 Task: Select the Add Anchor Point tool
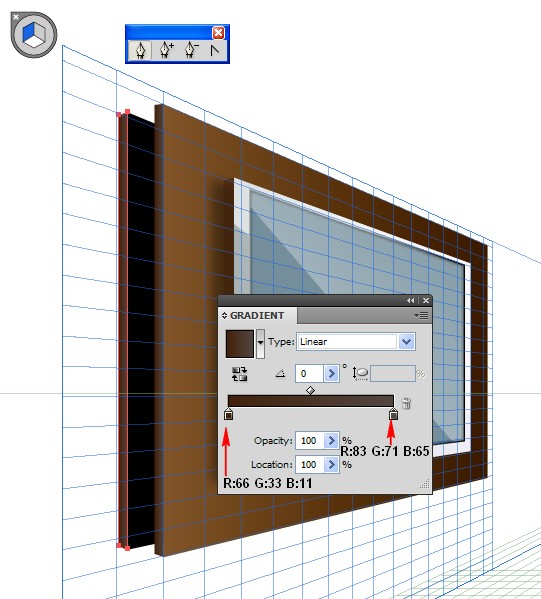pyautogui.click(x=167, y=50)
